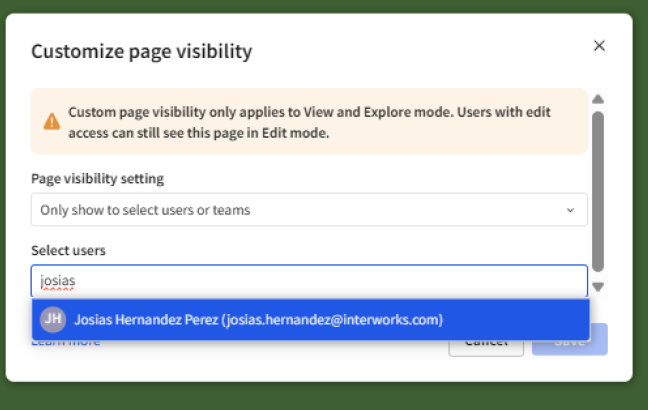Click the orange warning triangle icon
Image resolution: width=648 pixels, height=410 pixels.
pos(51,121)
